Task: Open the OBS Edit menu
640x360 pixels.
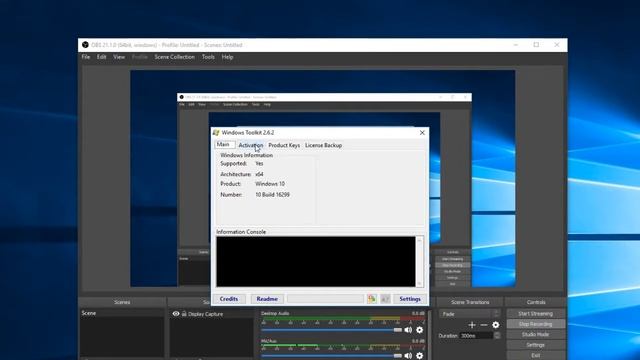Action: tap(101, 57)
